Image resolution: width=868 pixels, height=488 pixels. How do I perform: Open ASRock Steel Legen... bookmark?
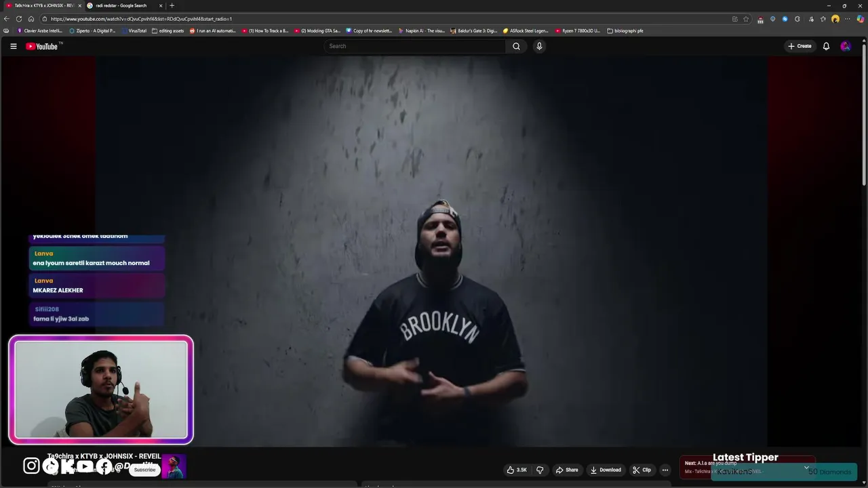pyautogui.click(x=526, y=30)
